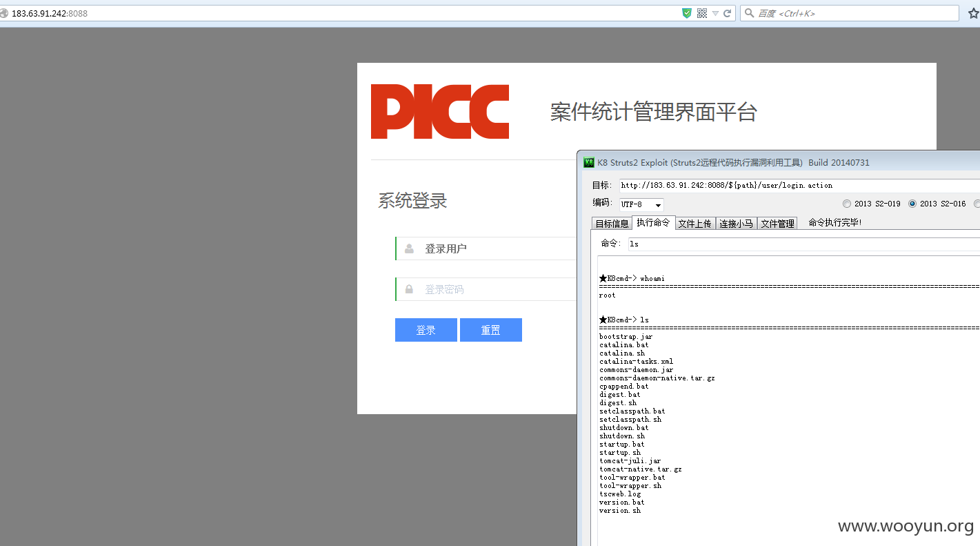Click cpappend.bat in the output list

(624, 387)
